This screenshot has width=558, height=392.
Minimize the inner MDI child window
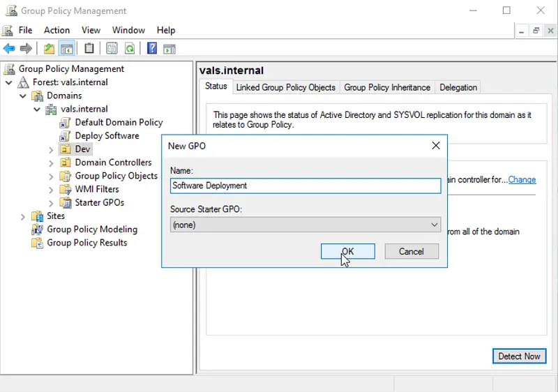tap(521, 31)
